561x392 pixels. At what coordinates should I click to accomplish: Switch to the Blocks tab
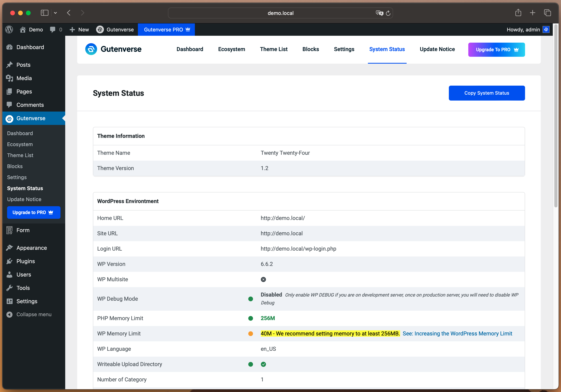click(x=311, y=49)
